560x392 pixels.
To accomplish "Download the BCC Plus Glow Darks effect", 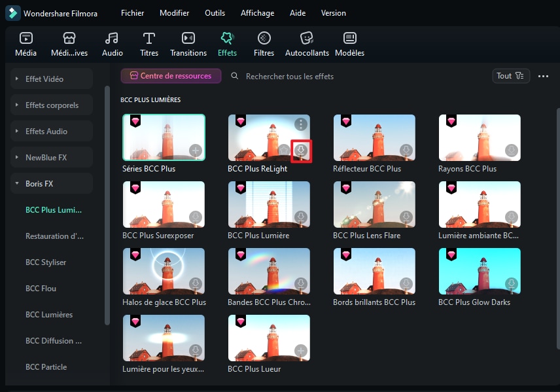I will (x=512, y=284).
